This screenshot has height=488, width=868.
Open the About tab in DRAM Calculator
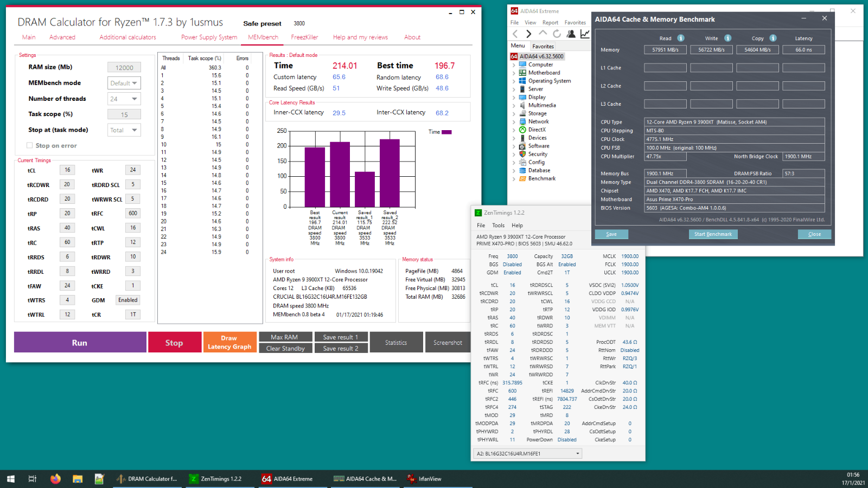412,37
